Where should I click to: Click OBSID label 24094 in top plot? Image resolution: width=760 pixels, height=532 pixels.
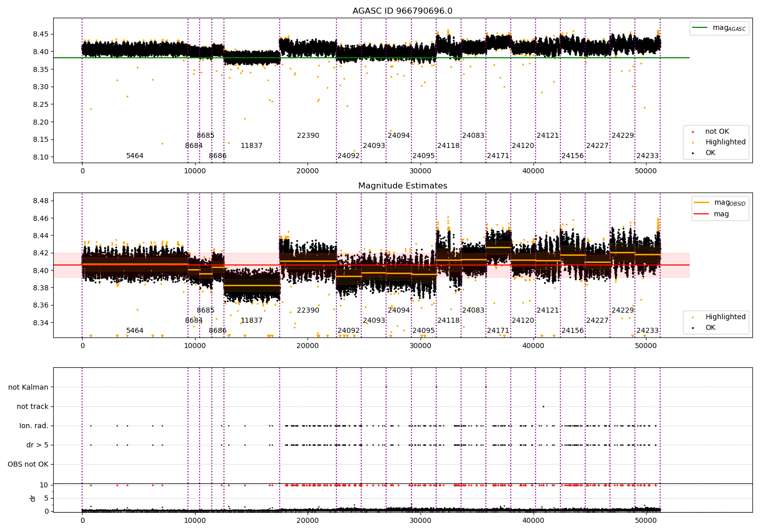coord(399,136)
